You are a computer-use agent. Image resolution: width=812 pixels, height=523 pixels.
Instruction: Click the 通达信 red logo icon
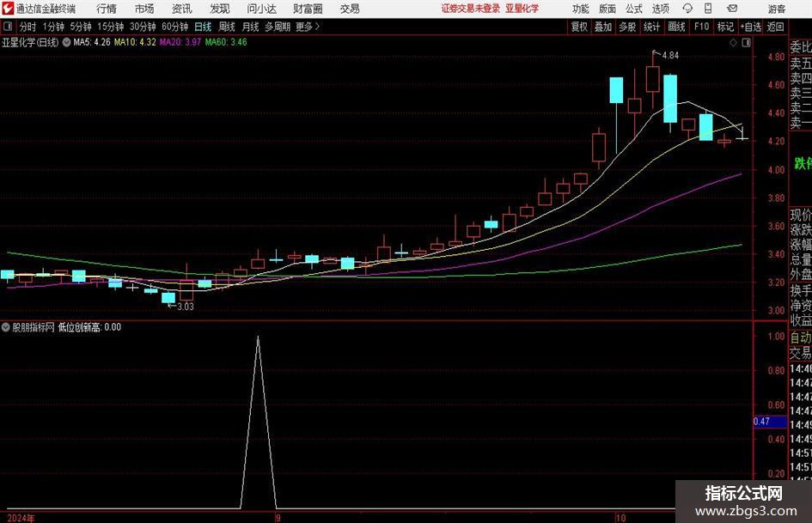click(7, 9)
